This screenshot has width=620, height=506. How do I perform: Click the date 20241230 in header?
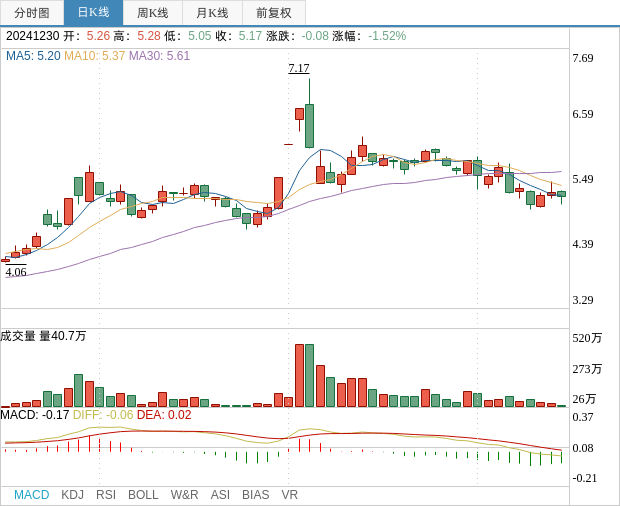(33, 36)
